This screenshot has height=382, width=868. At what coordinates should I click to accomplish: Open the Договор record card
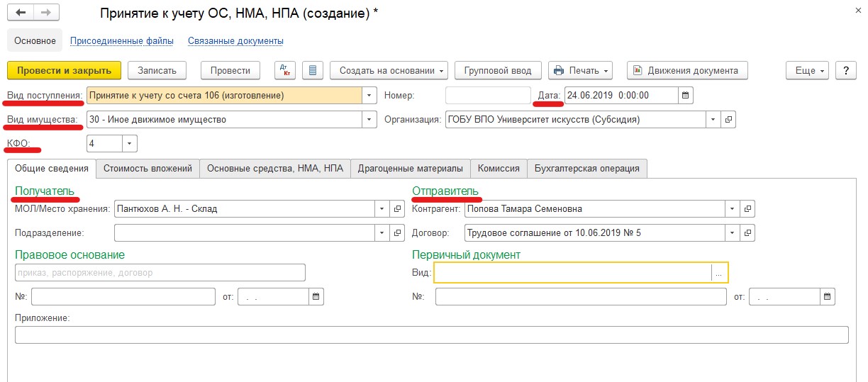point(747,232)
